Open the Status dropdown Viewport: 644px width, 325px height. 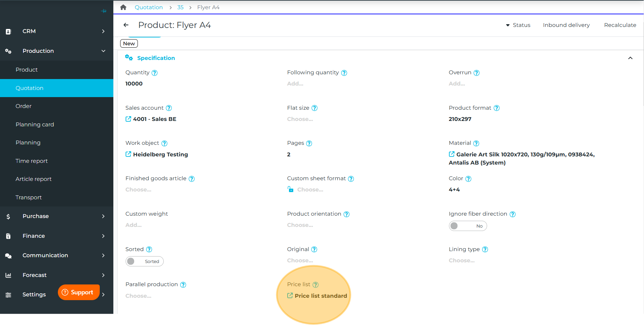(x=518, y=25)
